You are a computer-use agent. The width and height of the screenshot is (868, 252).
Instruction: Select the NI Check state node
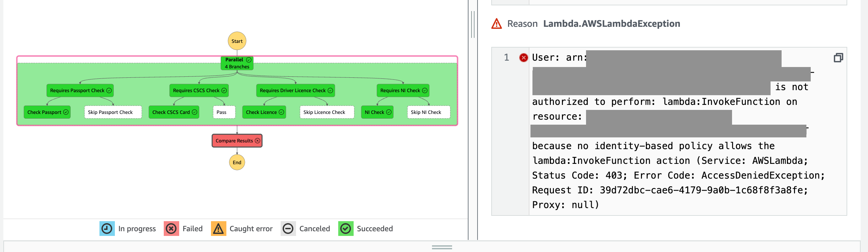pos(377,112)
